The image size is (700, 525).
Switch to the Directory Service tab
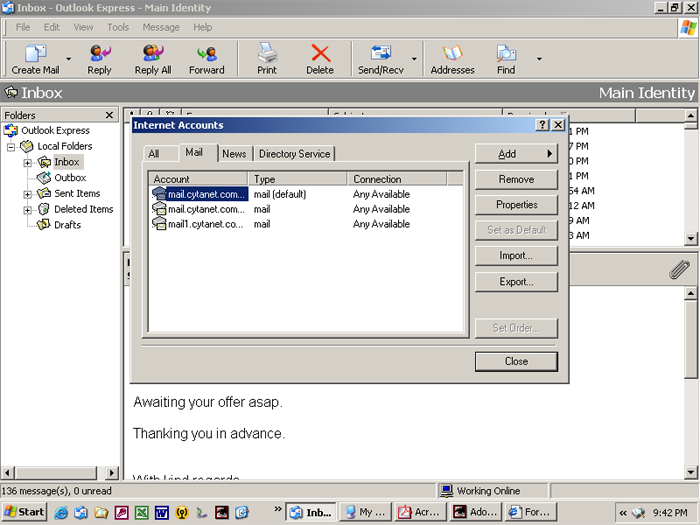(294, 154)
